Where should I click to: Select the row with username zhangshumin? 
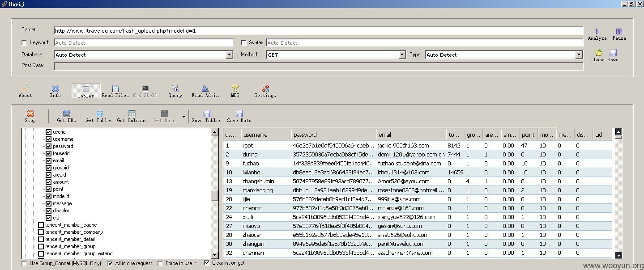[x=417, y=181]
